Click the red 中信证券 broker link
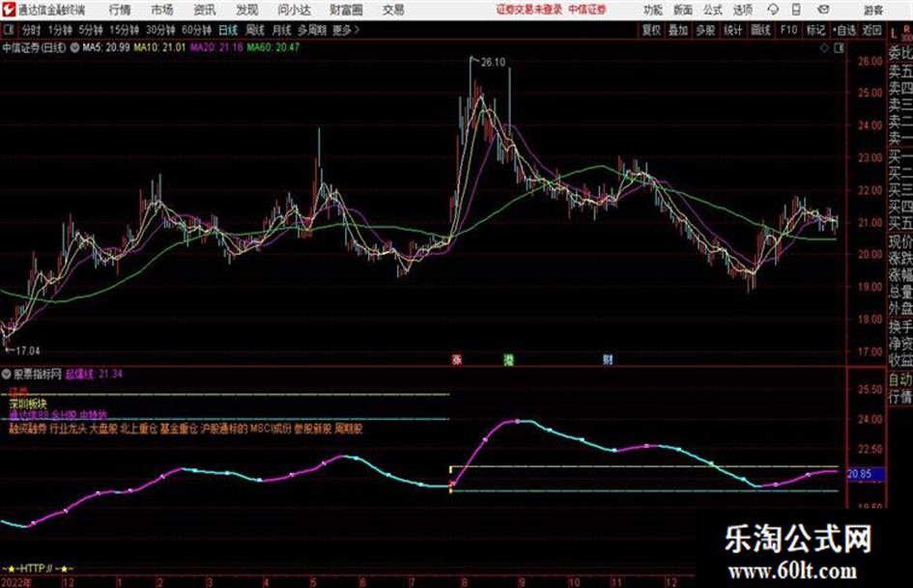This screenshot has height=588, width=913. [587, 10]
